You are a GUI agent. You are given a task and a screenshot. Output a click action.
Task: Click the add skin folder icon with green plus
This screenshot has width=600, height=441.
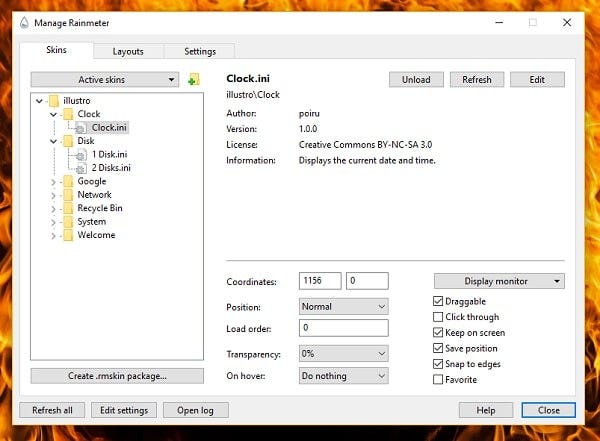[x=194, y=80]
